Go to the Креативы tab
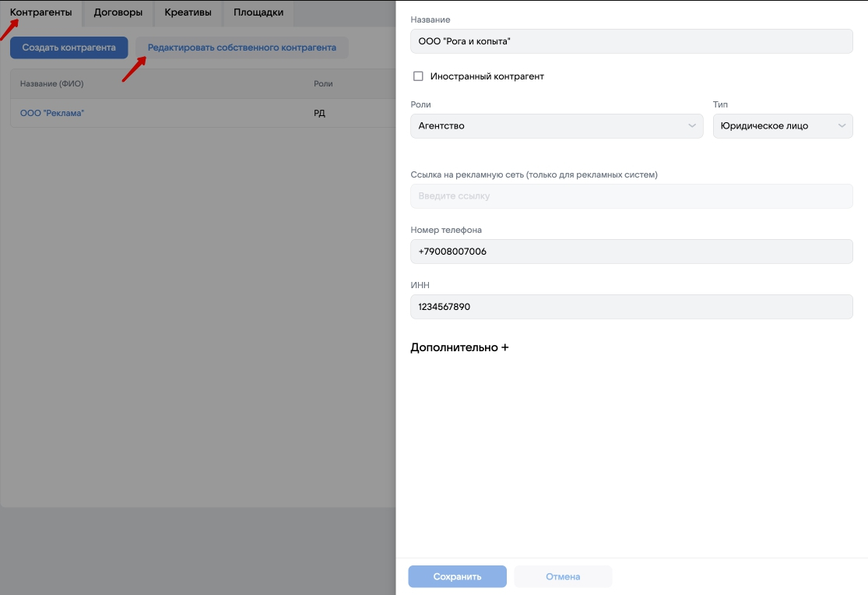 (188, 12)
